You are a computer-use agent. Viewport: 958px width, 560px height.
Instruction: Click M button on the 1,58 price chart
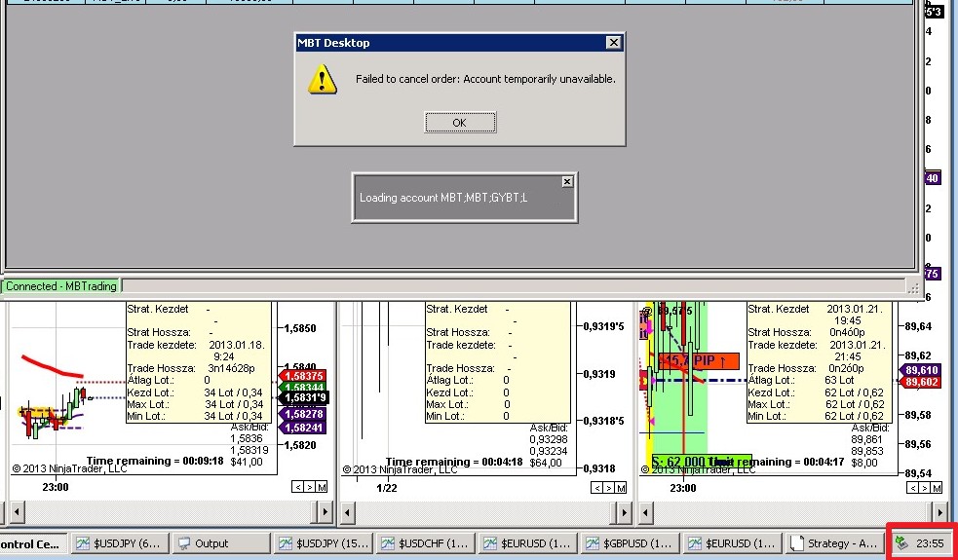coord(322,487)
